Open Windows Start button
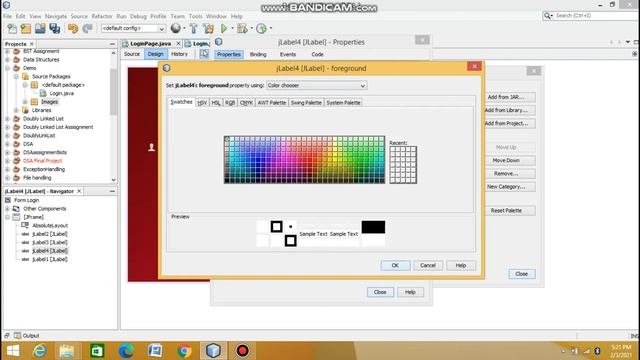The image size is (640, 360). point(13,351)
